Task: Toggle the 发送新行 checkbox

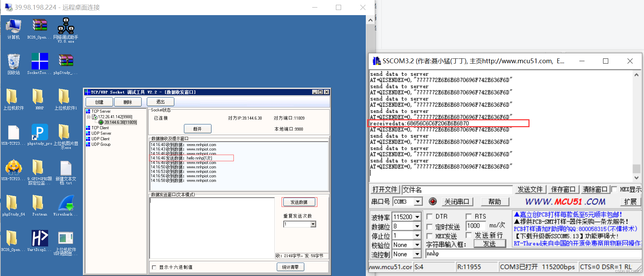Action: coord(469,235)
